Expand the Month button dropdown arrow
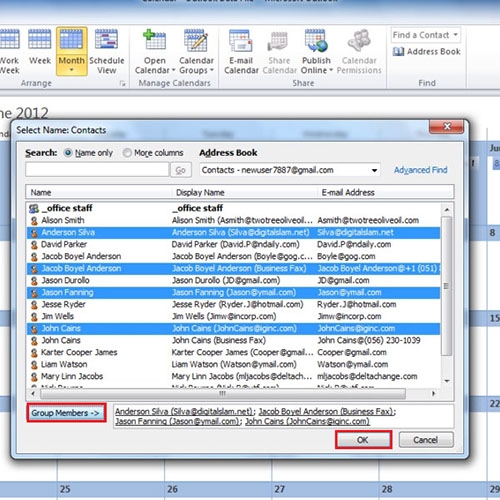This screenshot has width=500, height=500. (x=71, y=70)
